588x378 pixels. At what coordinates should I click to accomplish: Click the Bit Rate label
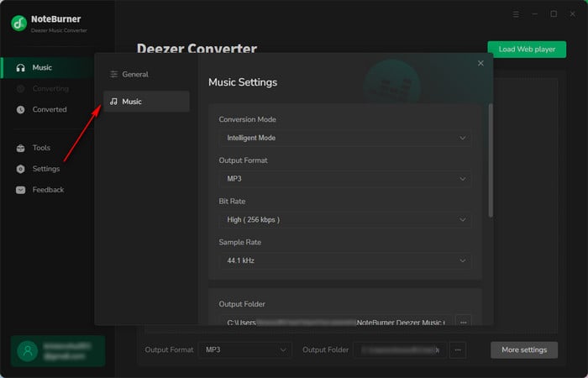tap(232, 202)
